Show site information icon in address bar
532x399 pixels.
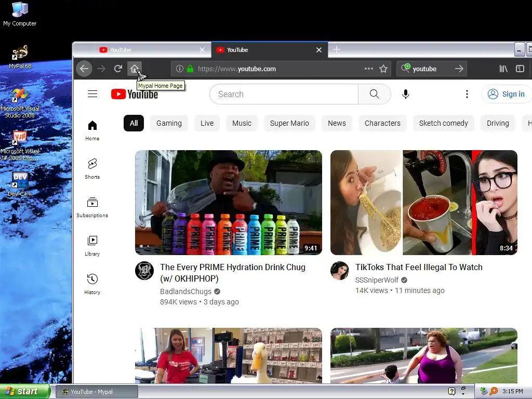[179, 69]
